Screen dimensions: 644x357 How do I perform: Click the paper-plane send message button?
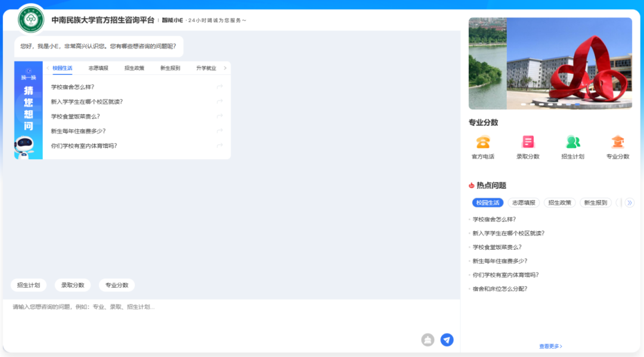pos(447,340)
